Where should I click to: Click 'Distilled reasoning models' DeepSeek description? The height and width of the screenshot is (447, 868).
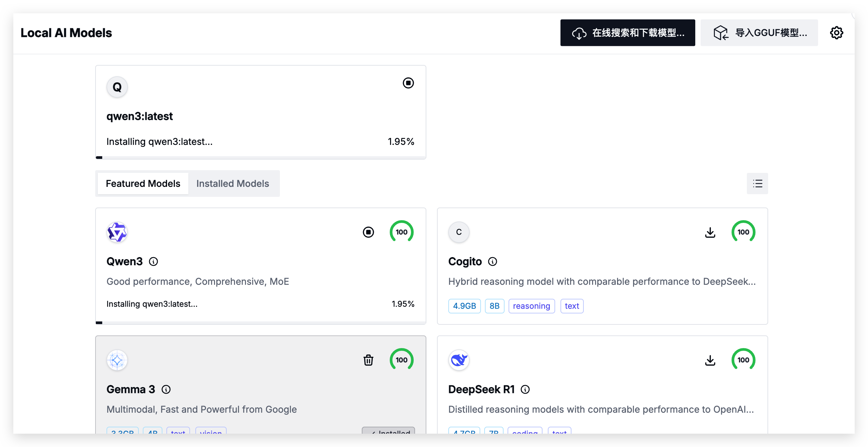coord(601,409)
